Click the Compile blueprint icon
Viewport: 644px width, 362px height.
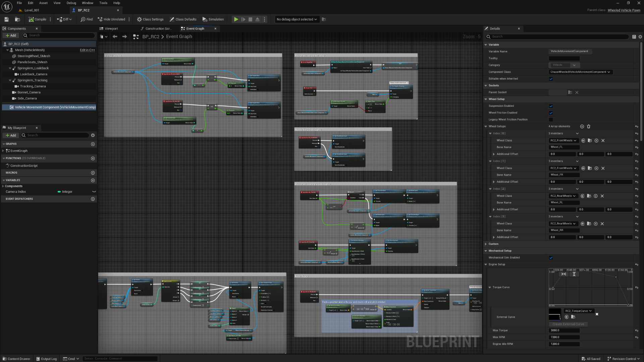click(x=31, y=19)
